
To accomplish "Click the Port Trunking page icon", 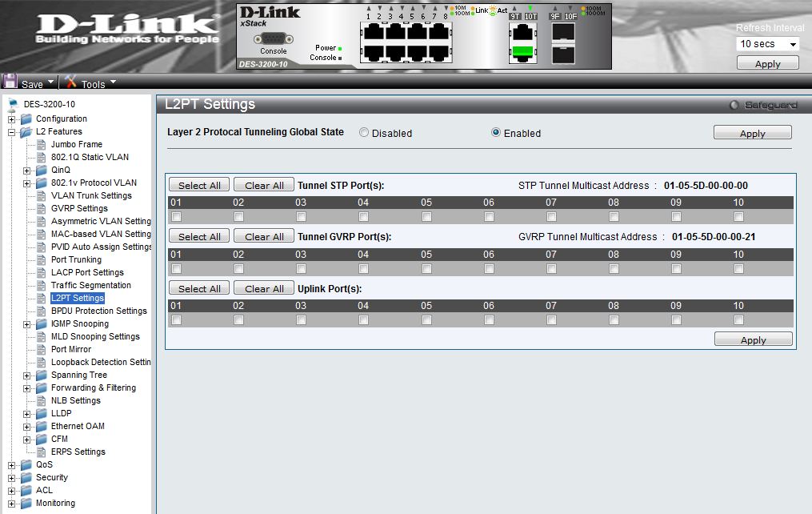I will pos(42,260).
